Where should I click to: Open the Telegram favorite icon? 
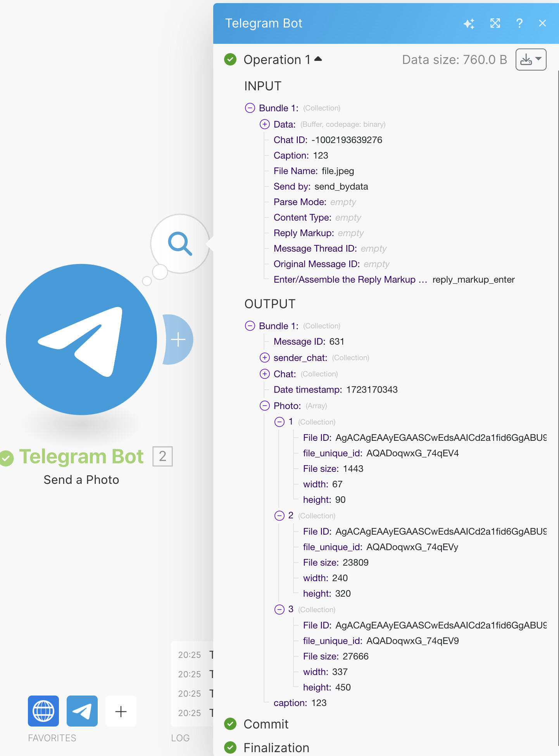coord(82,711)
